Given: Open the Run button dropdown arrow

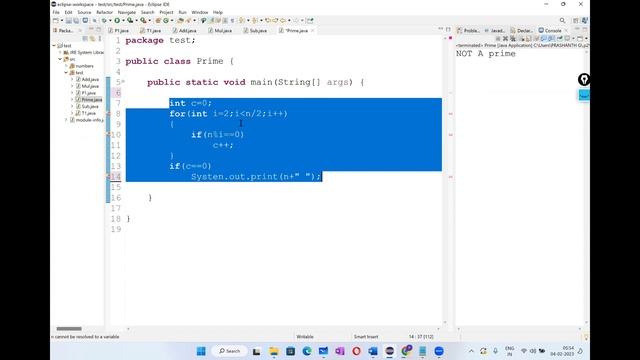Looking at the screenshot, I should [123, 20].
